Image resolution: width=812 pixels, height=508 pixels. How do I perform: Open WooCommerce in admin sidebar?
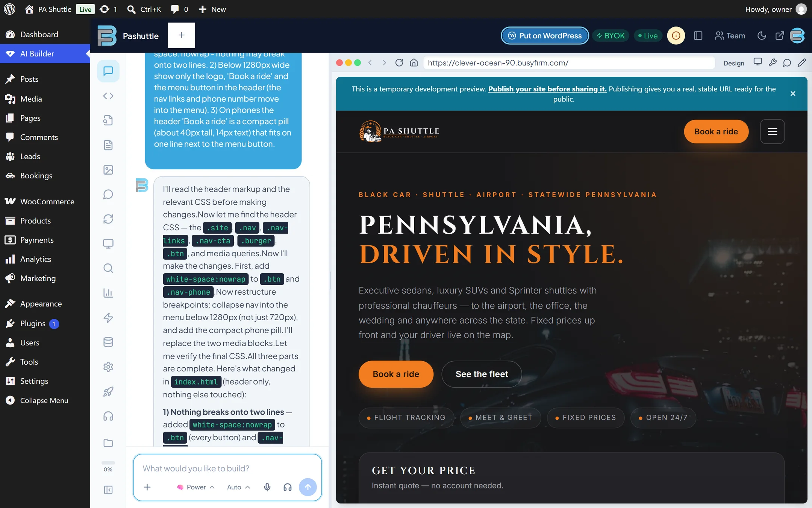[47, 201]
